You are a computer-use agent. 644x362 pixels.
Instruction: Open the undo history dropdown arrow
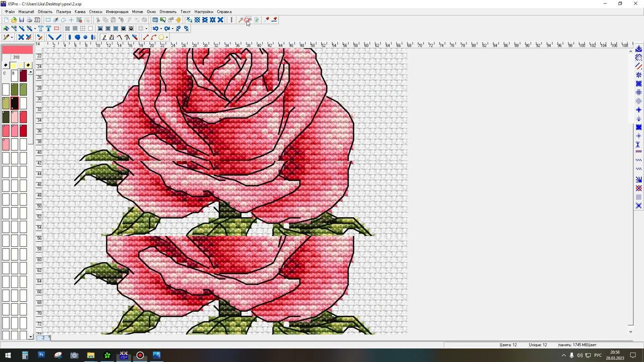pyautogui.click(x=160, y=29)
